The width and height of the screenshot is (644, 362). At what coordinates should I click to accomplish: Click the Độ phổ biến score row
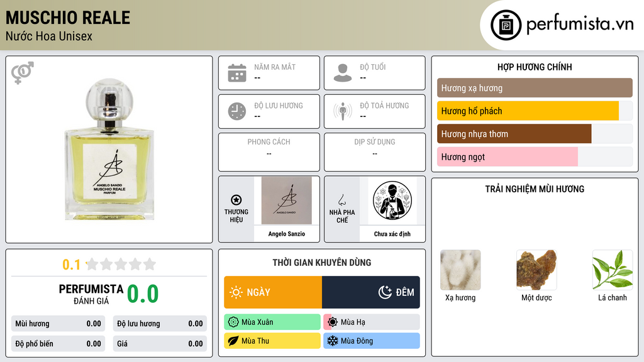(58, 344)
